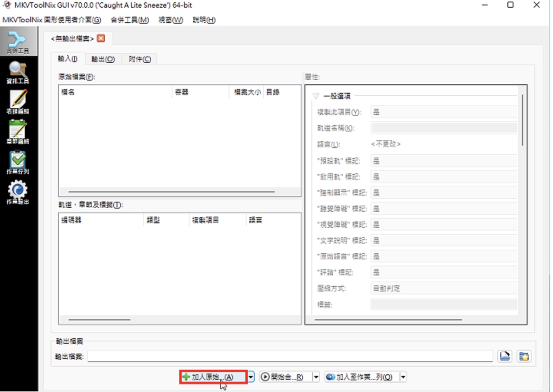Sort source files by 容器 column
The height and width of the screenshot is (392, 553).
point(200,92)
